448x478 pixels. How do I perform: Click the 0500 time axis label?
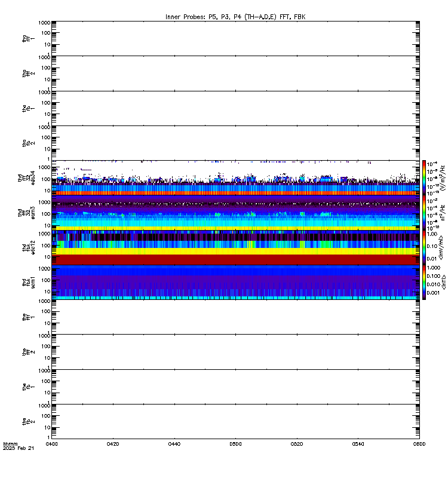(235, 444)
